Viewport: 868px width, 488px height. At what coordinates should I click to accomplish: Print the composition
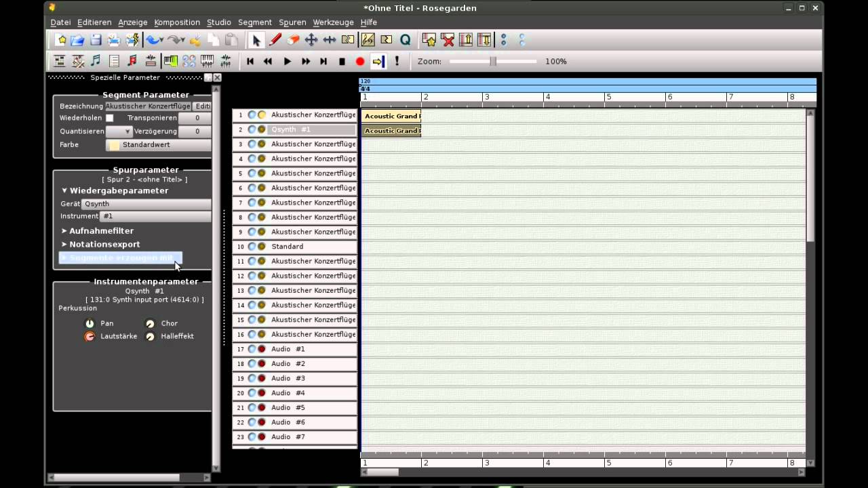[x=114, y=40]
